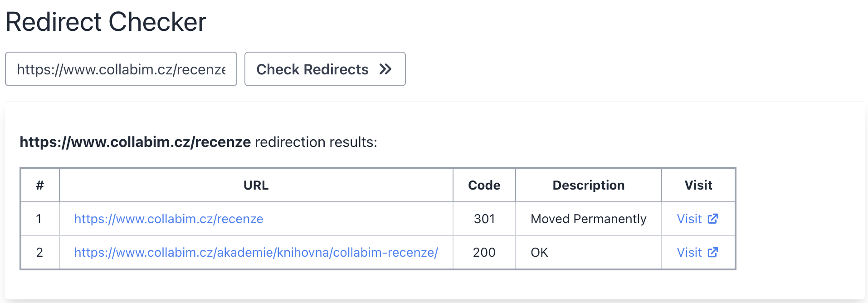868x303 pixels.
Task: Click the Check Redirects button
Action: tap(325, 69)
